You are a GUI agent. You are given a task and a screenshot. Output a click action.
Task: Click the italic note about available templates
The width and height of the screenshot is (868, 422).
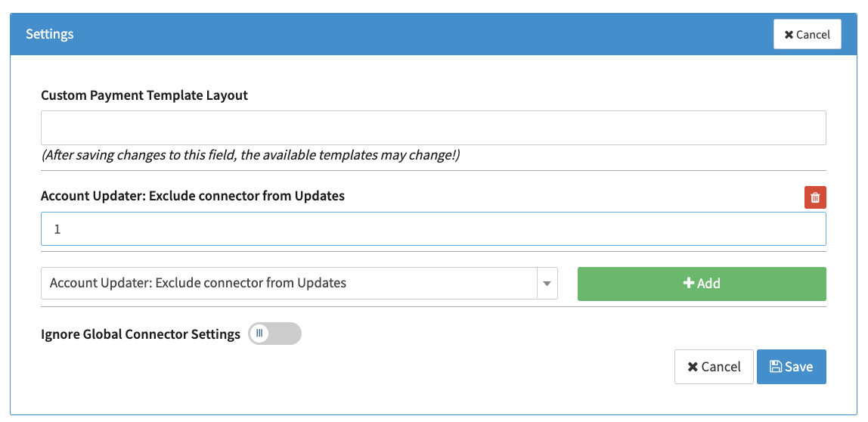coord(250,155)
